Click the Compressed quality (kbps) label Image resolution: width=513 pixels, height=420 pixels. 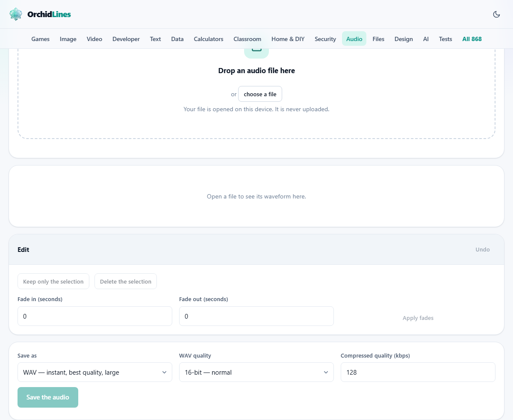point(375,355)
